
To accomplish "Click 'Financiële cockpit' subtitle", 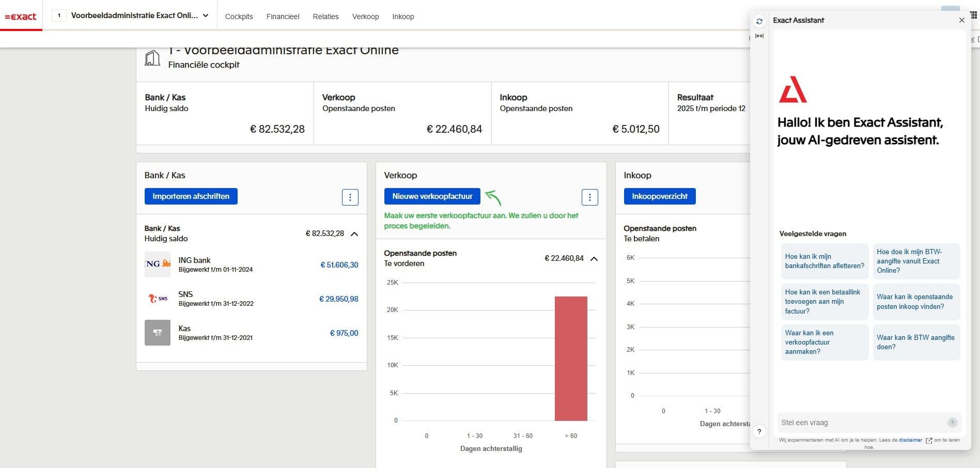I will tap(204, 65).
